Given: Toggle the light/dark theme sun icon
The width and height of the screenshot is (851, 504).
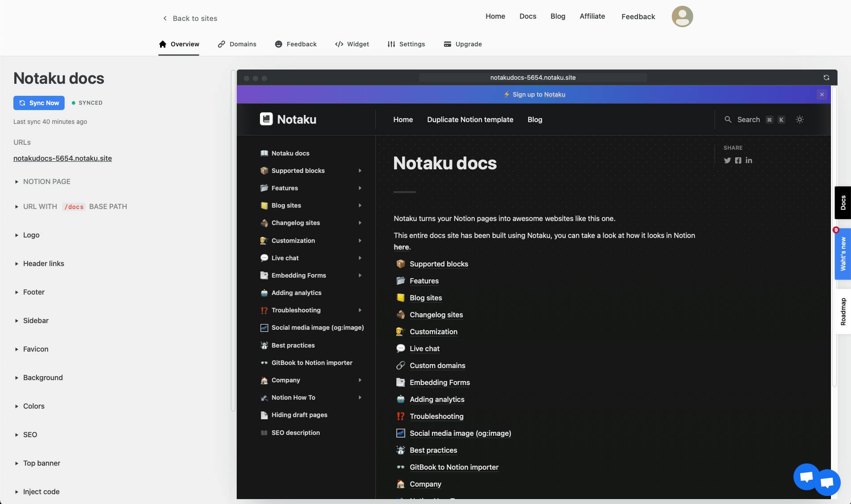Looking at the screenshot, I should click(x=800, y=119).
